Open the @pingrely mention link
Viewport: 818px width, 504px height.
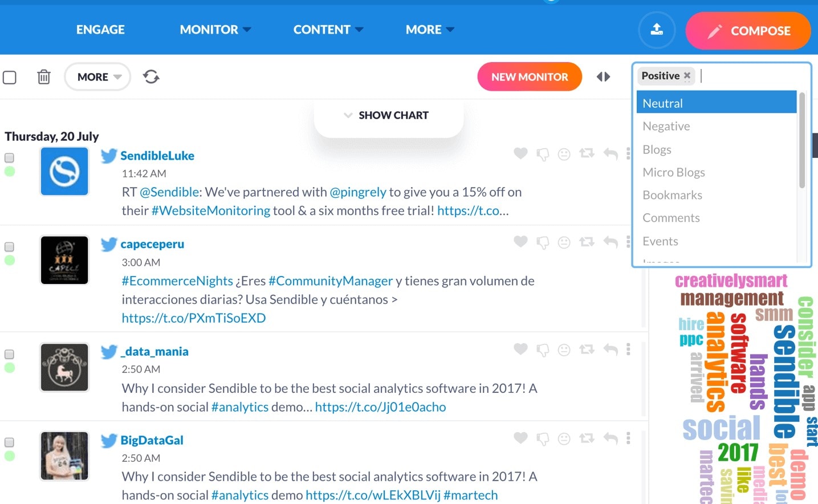[x=358, y=192]
